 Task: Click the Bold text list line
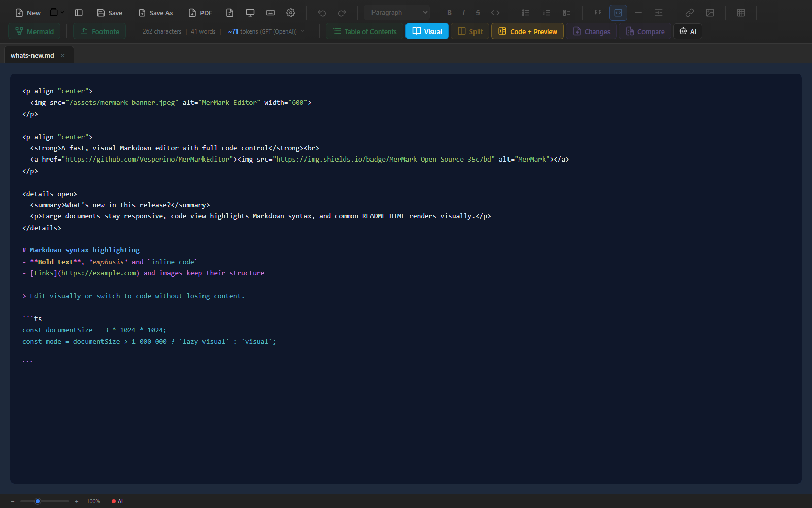[110, 262]
